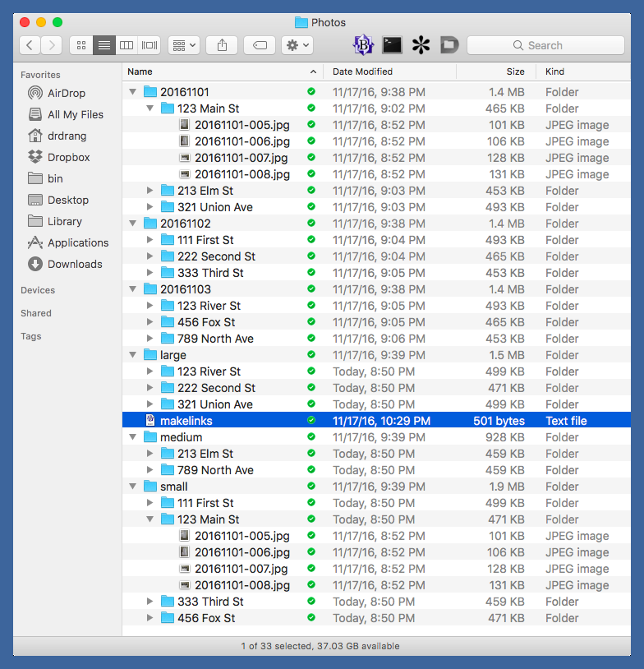
Task: Sort files by Size column header
Action: click(x=515, y=72)
